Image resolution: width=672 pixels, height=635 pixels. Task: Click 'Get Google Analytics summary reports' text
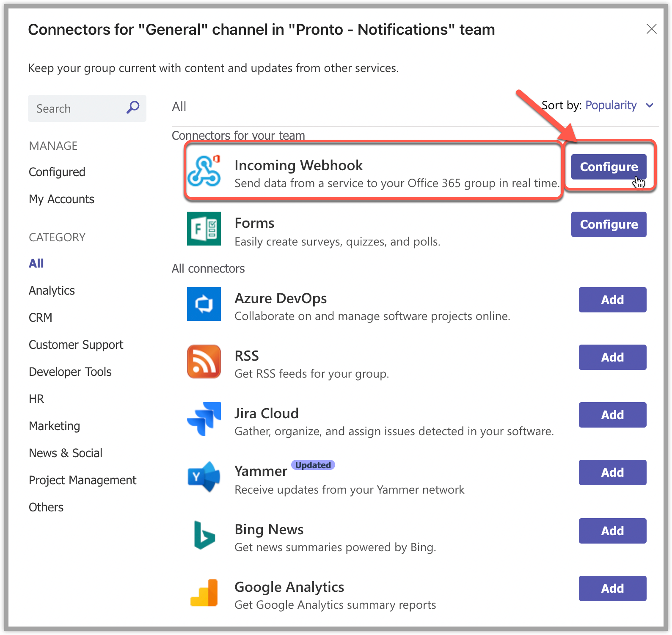tap(336, 605)
